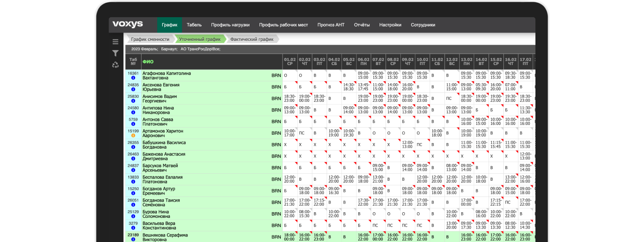
Task: Open info icon under tab number 25129
Action: pyautogui.click(x=133, y=216)
